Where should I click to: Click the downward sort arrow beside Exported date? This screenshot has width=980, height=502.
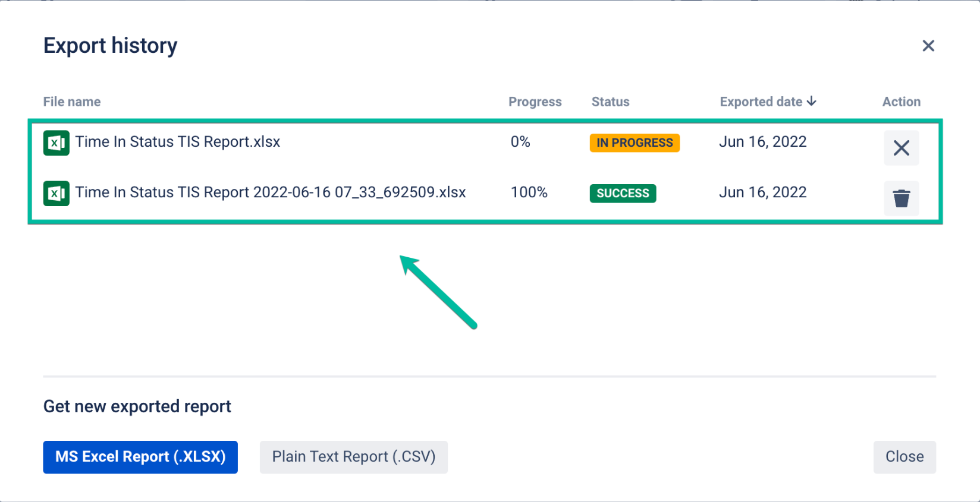point(812,102)
